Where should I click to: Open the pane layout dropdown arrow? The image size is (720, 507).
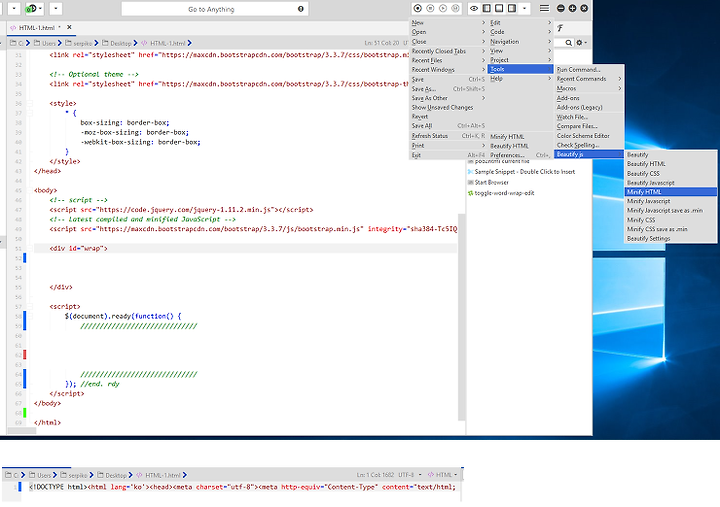[x=524, y=8]
